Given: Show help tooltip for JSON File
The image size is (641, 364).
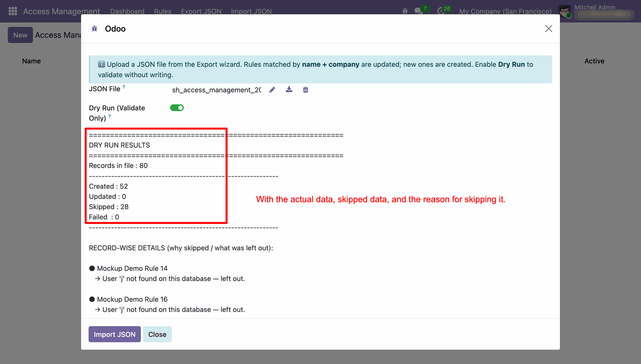Looking at the screenshot, I should 124,87.
